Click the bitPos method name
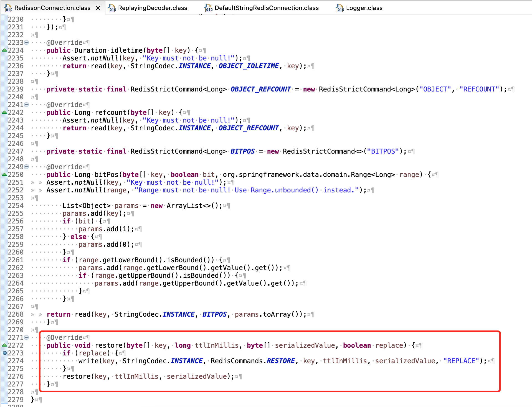Viewport: 532px width, 407px height. click(x=107, y=175)
